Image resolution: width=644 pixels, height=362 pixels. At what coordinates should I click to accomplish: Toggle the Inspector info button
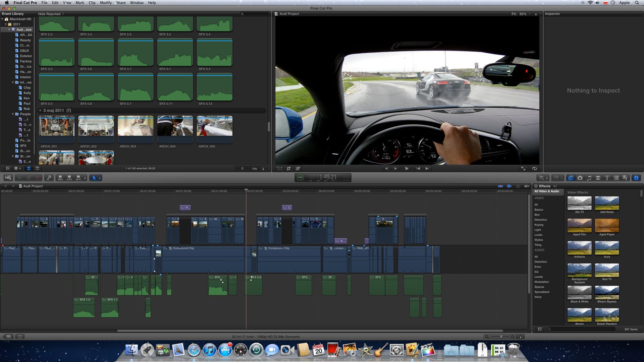point(636,178)
